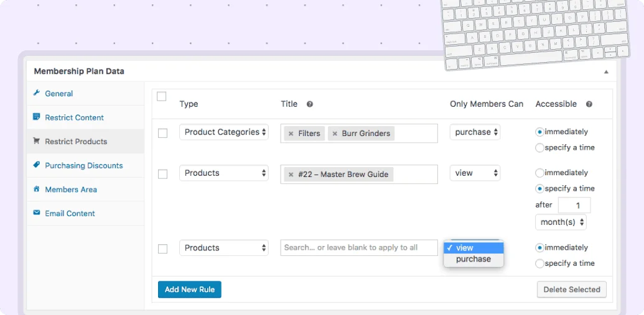Select specify a time for last Products rule

click(x=539, y=263)
